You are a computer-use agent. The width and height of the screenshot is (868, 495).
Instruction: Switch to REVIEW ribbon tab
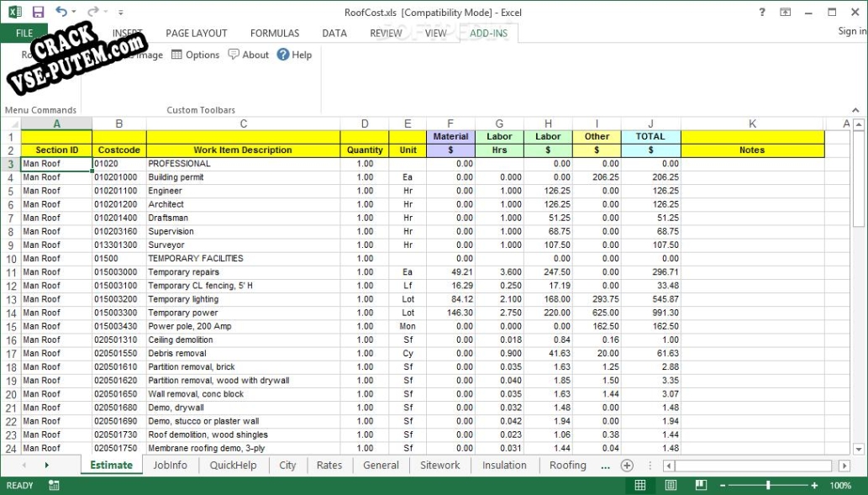coord(386,34)
